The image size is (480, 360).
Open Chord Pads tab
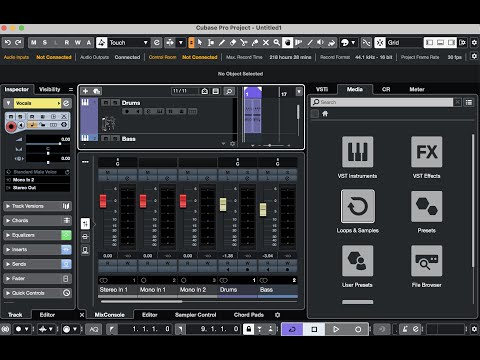249,315
